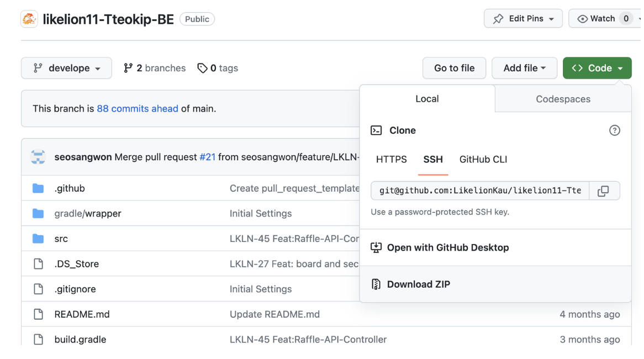Open the 88 commits ahead link

click(138, 108)
